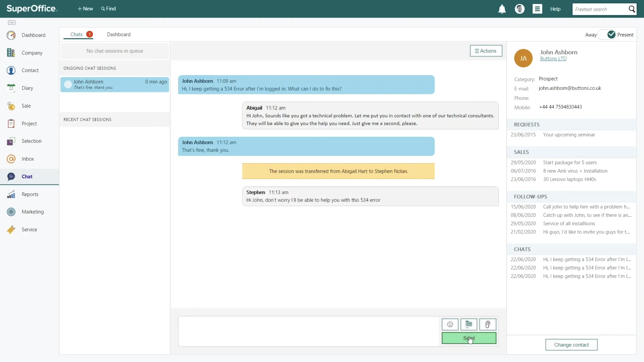
Task: Open the Actions dropdown menu
Action: pos(486,51)
